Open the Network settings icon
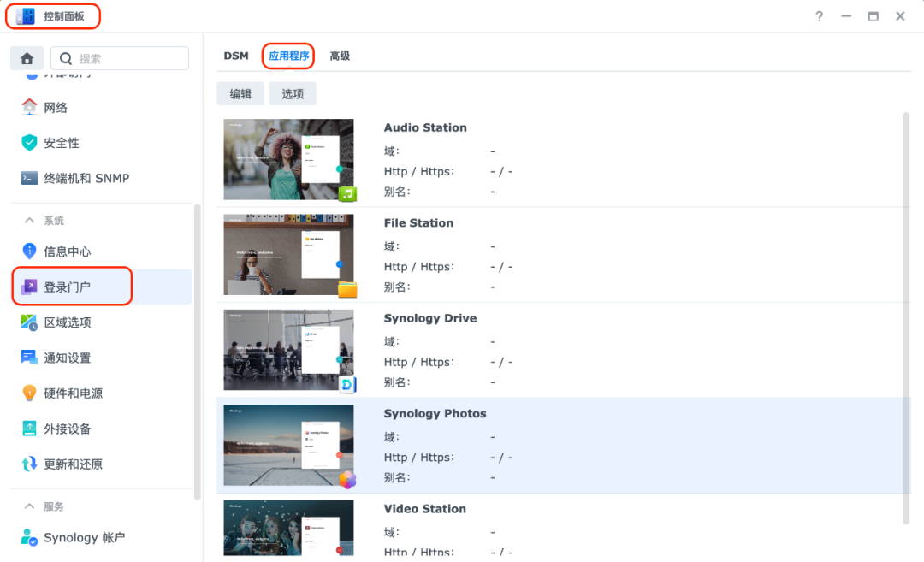 [x=30, y=107]
